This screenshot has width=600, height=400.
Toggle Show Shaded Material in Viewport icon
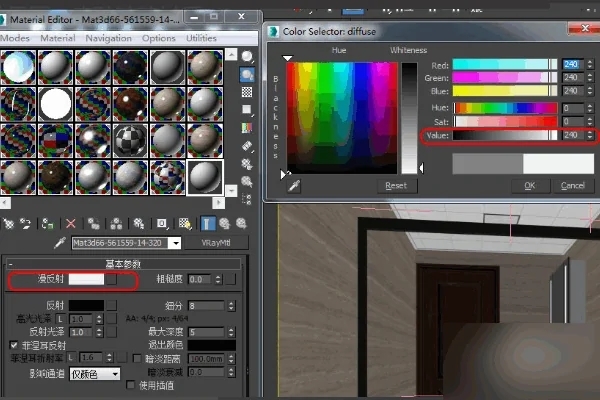(185, 224)
